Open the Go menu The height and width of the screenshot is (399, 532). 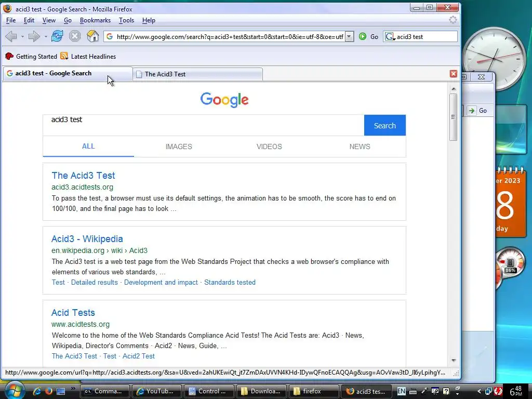[68, 20]
